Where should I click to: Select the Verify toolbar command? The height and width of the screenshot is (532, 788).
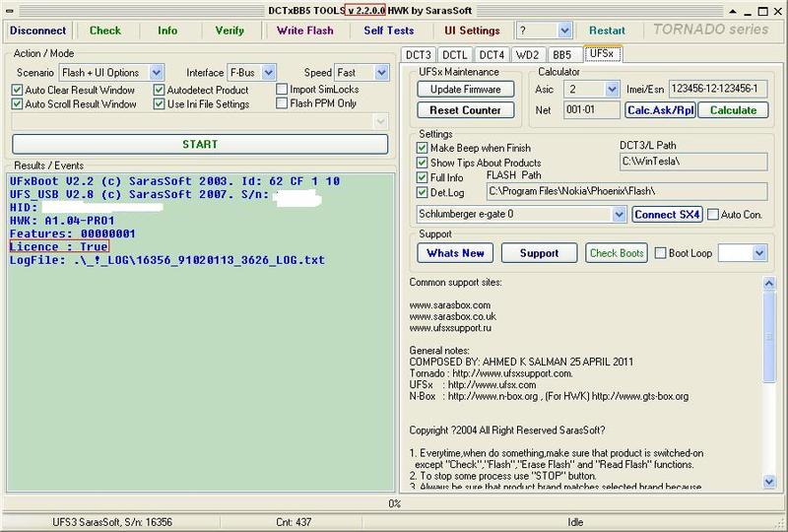[230, 31]
